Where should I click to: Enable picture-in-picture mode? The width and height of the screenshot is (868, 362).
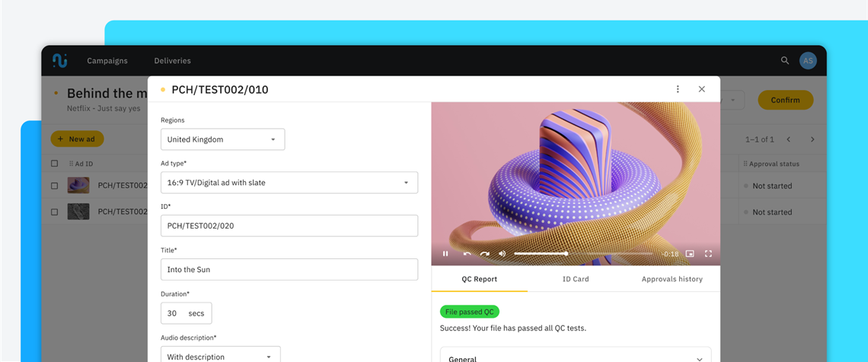(690, 254)
